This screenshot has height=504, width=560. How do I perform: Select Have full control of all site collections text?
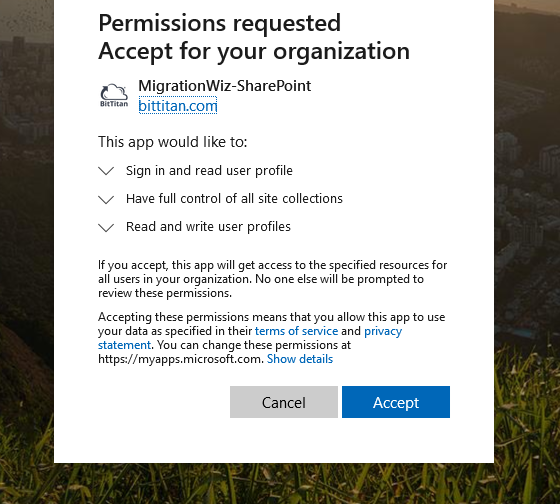point(234,199)
